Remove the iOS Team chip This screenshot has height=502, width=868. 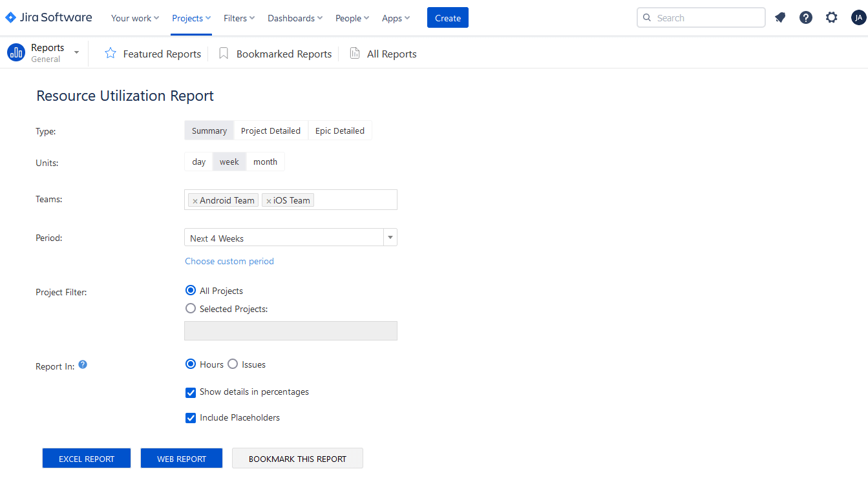[270, 200]
